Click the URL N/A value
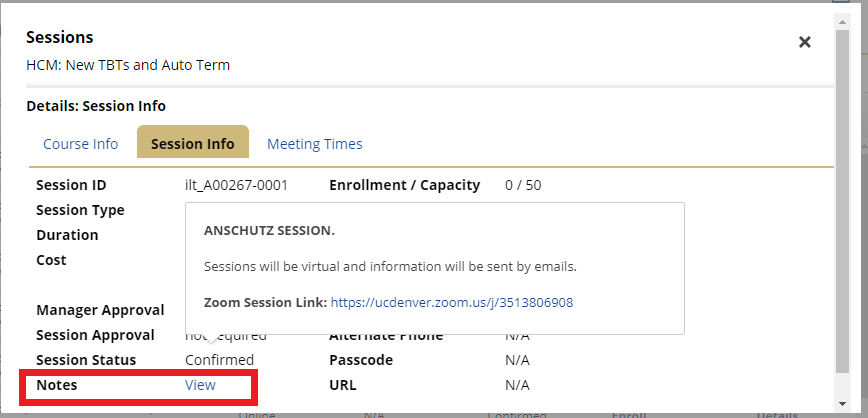 (x=517, y=385)
